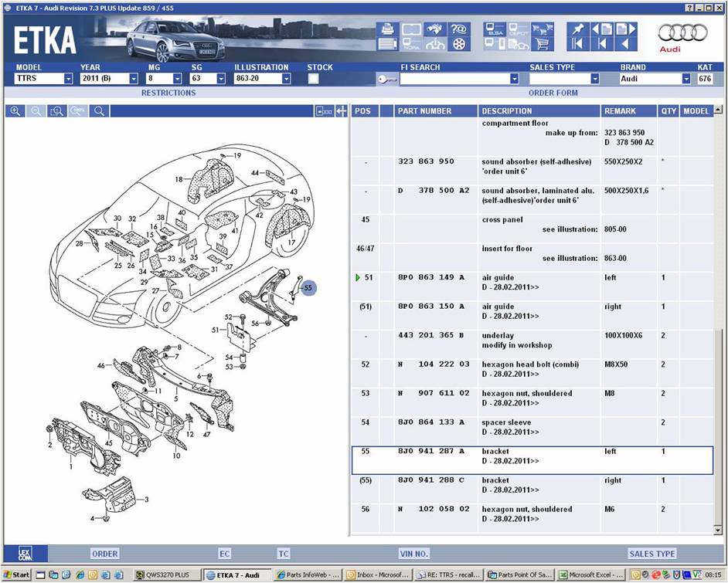The height and width of the screenshot is (583, 728).
Task: Tick the STOCK checkbox
Action: (313, 79)
